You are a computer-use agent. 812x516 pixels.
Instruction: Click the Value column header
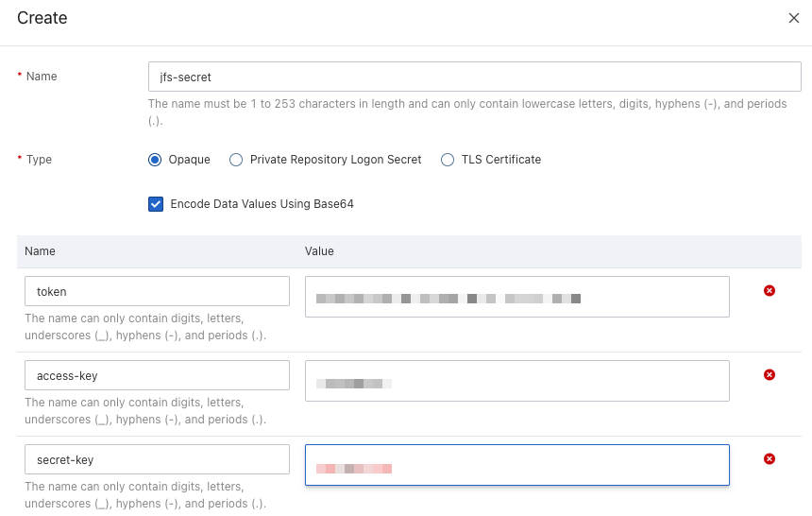(319, 251)
